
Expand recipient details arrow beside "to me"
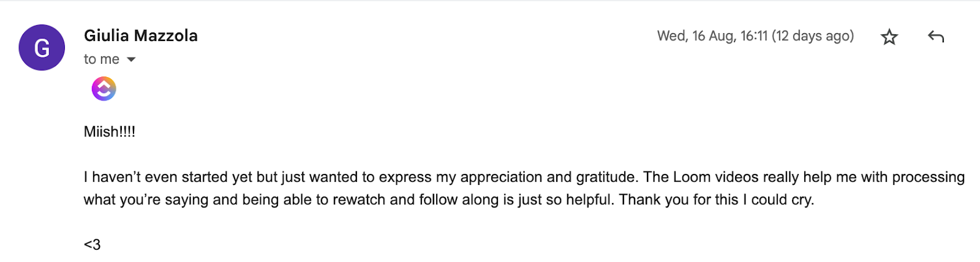click(x=131, y=59)
